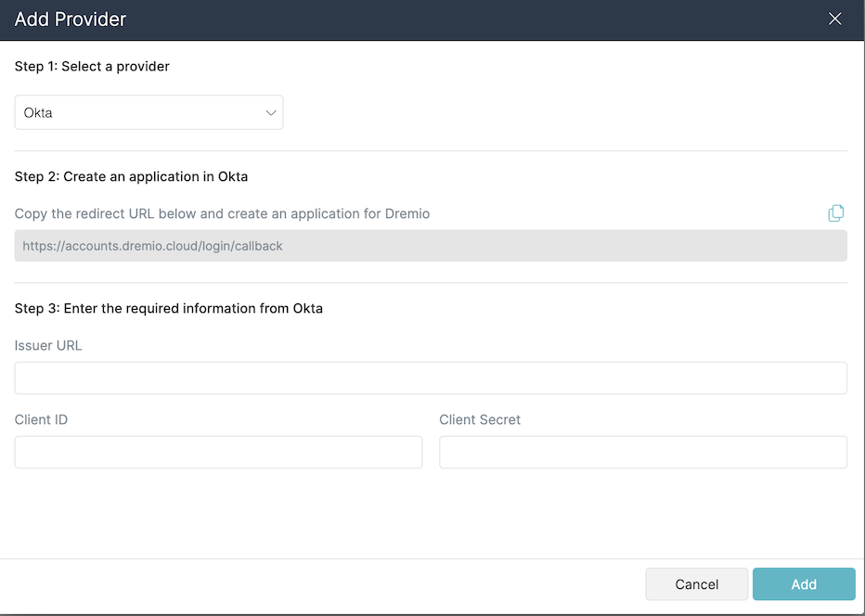This screenshot has width=865, height=616.
Task: Click into the Client ID field
Action: (x=218, y=453)
